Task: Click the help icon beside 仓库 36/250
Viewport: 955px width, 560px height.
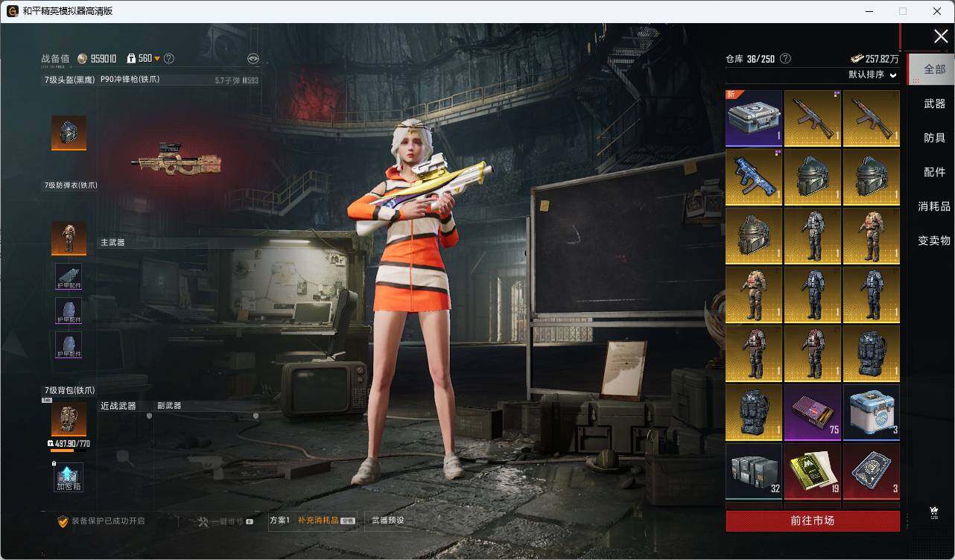Action: coord(785,58)
